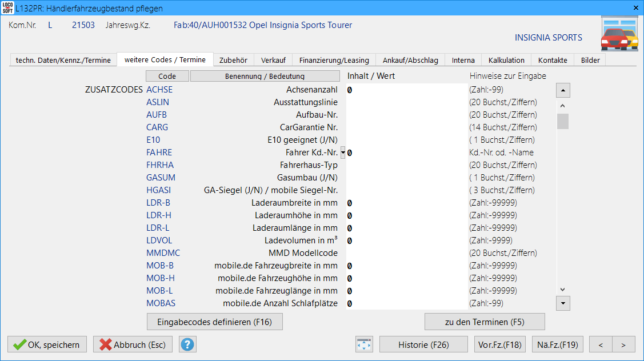Switch to the Zubehör tab
Screen dimensions: 644x361
click(233, 60)
